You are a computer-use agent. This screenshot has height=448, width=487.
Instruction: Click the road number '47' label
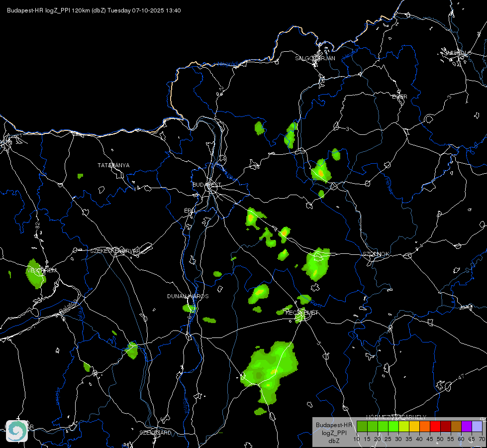[462, 377]
